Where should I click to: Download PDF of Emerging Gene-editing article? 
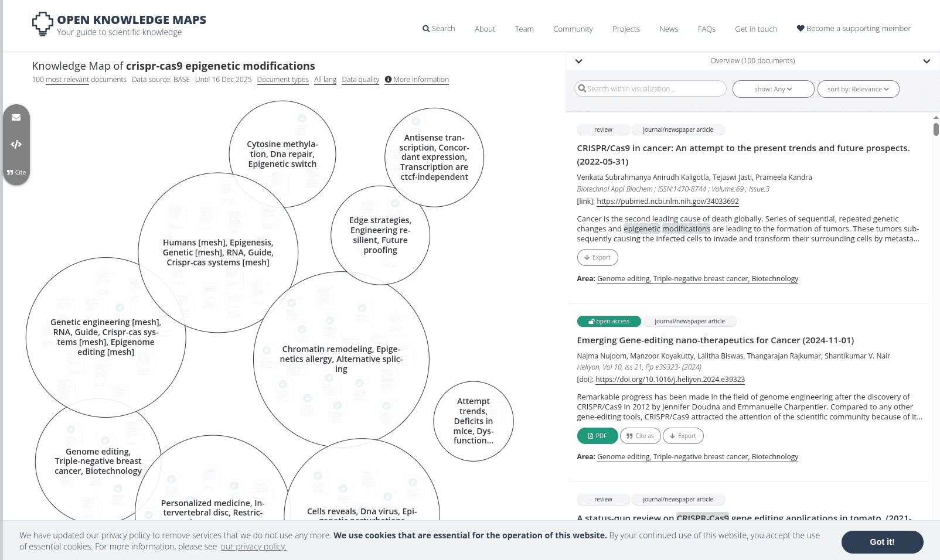coord(597,436)
